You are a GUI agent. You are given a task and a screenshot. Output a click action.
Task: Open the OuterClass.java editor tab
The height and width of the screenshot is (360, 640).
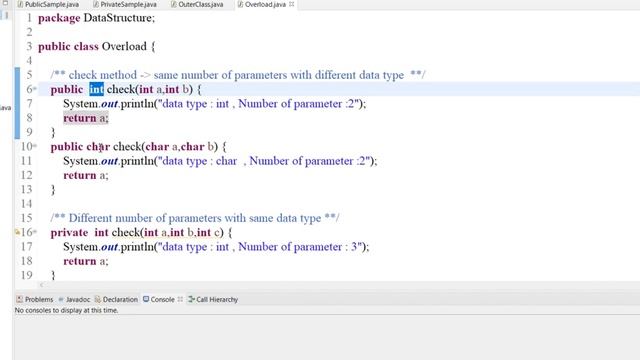coord(197,4)
